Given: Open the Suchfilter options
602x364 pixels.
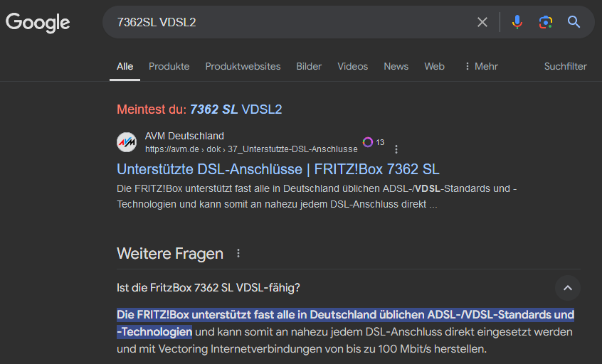Looking at the screenshot, I should [566, 66].
